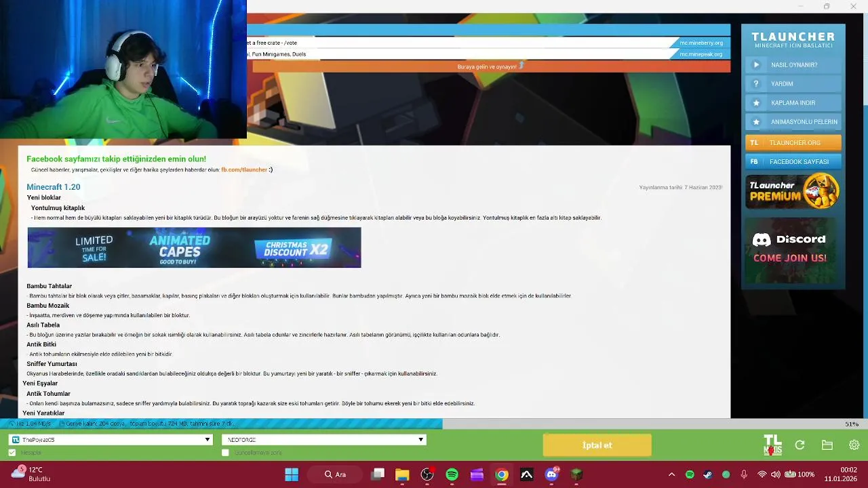The width and height of the screenshot is (868, 488).
Task: Open the weather widget 12°C Bulutlu
Action: [x=31, y=474]
